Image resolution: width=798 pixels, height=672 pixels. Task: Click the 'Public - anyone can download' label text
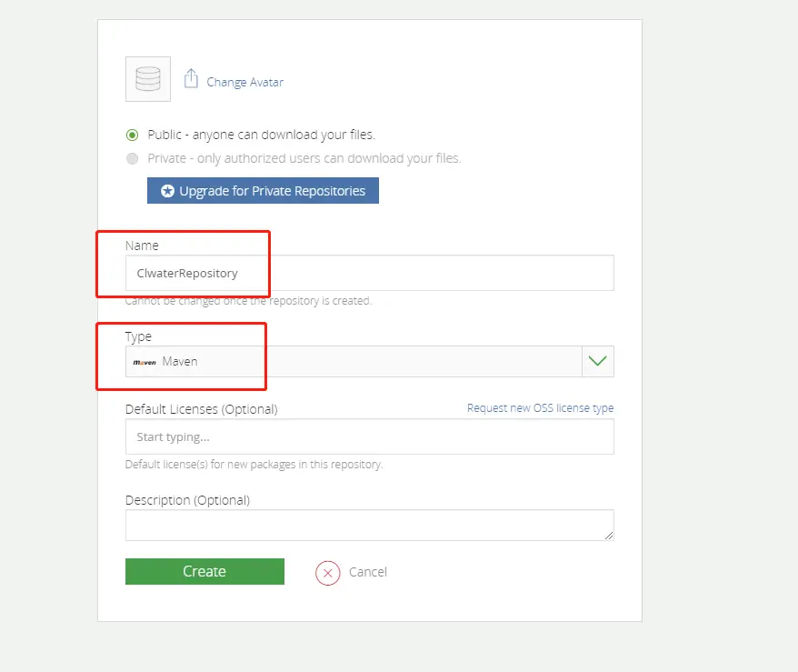262,135
